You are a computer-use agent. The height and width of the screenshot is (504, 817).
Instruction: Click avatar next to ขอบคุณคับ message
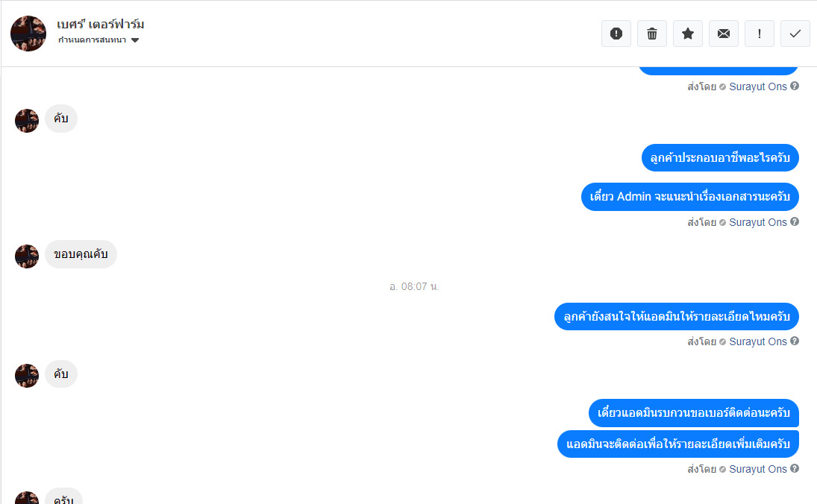27,256
